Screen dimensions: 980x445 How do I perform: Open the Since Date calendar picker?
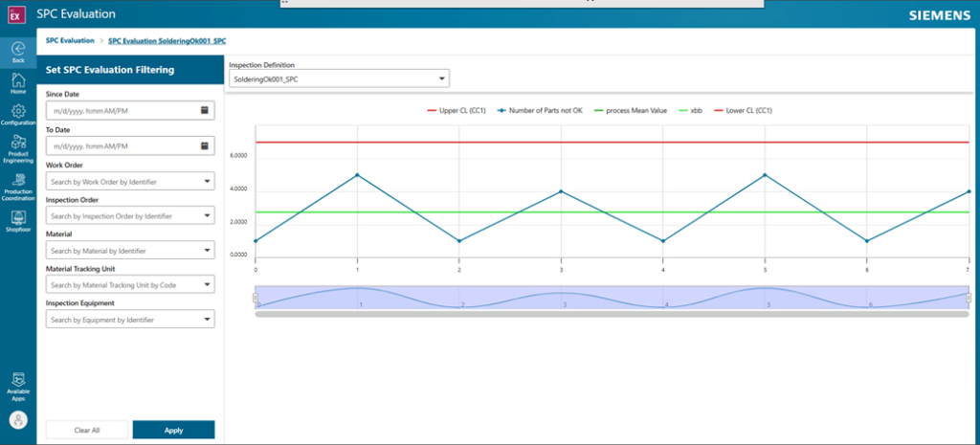(205, 110)
